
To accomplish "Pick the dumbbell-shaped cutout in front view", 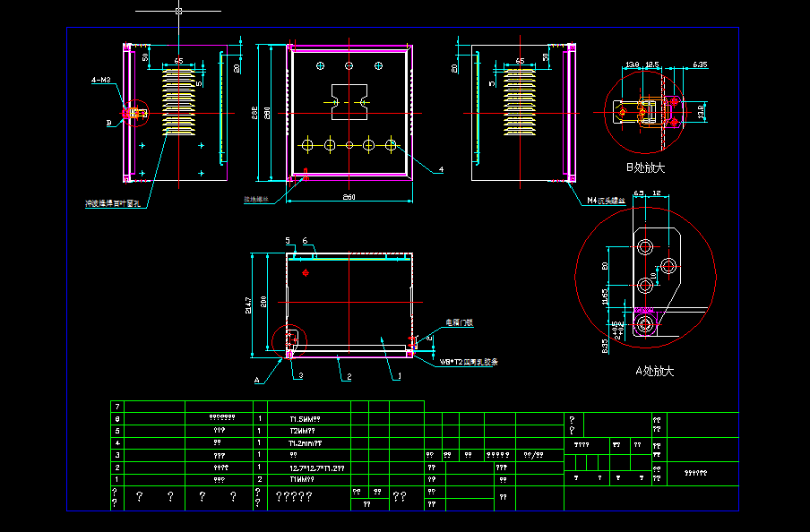I will [x=349, y=102].
